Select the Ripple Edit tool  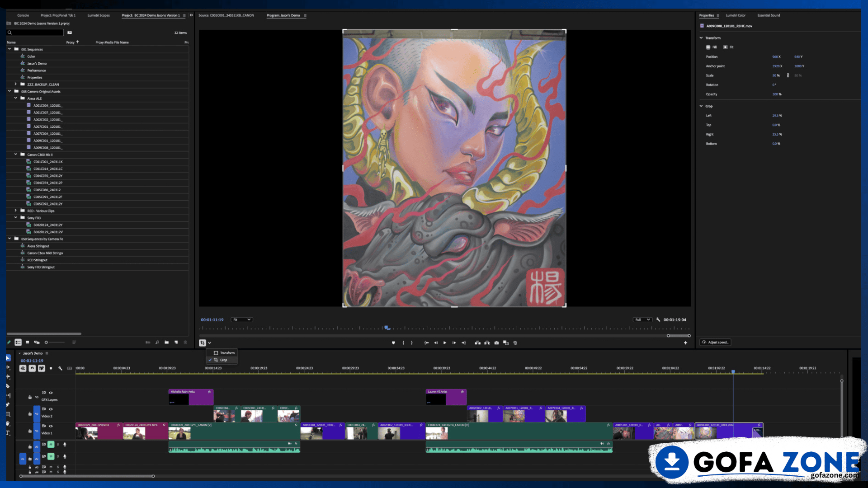8,377
